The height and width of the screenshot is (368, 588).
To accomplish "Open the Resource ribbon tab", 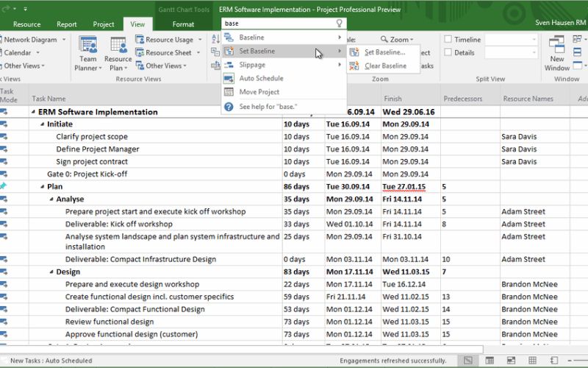I will (26, 24).
